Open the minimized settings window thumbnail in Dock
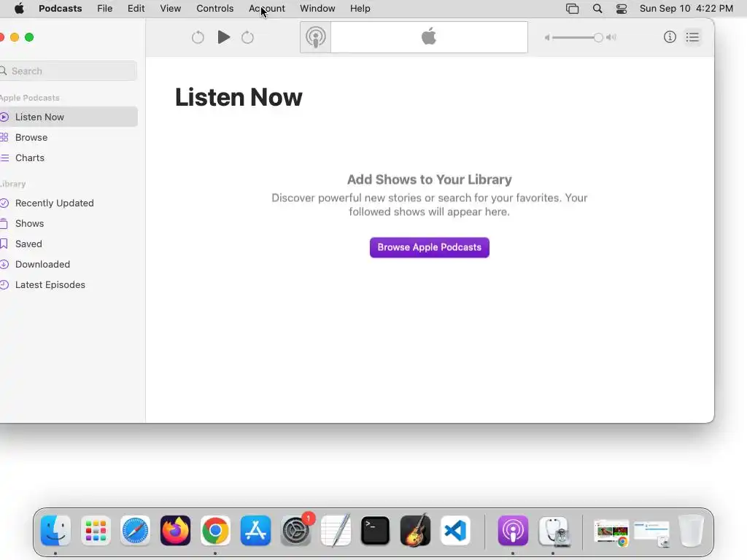Screen dimensions: 747x560 pos(651,533)
